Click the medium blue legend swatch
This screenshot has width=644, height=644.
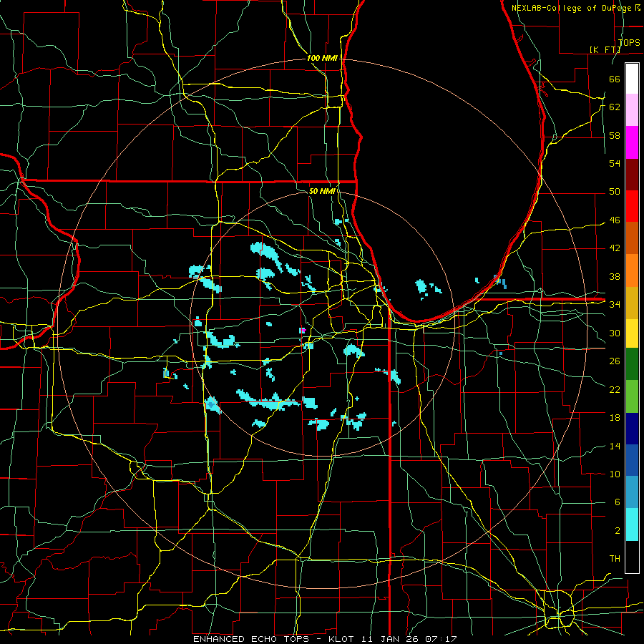click(x=632, y=460)
